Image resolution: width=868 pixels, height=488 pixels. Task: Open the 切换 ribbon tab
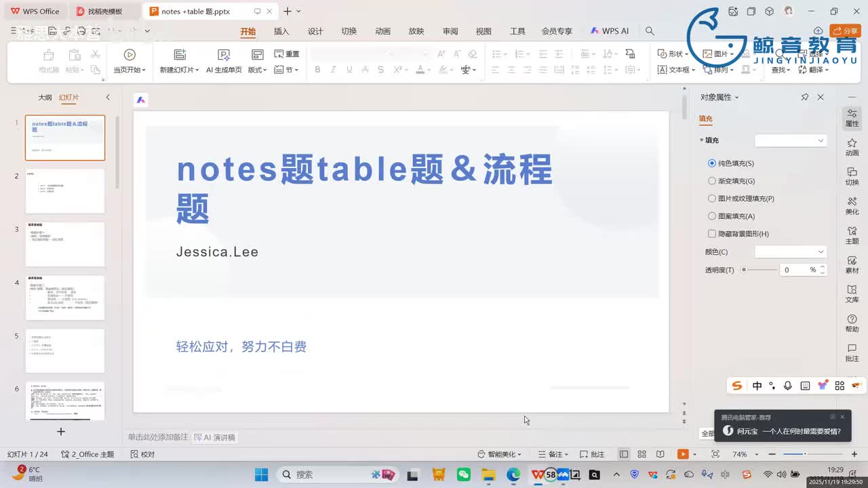[x=349, y=31]
